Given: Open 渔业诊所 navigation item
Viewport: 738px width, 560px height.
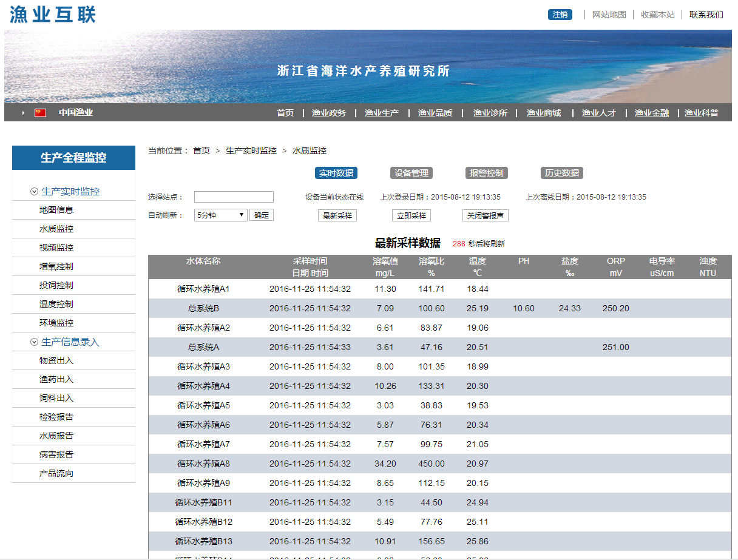Looking at the screenshot, I should click(490, 113).
